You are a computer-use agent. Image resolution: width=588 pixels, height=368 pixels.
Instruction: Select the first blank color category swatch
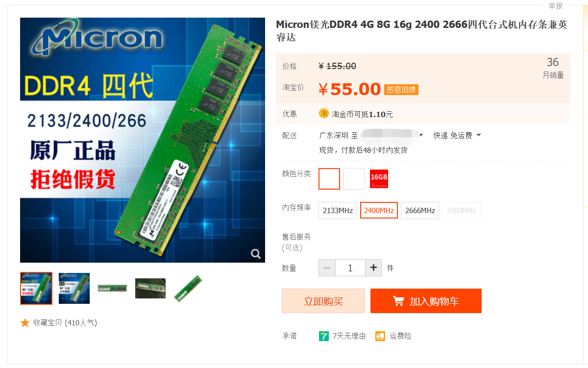coord(329,178)
